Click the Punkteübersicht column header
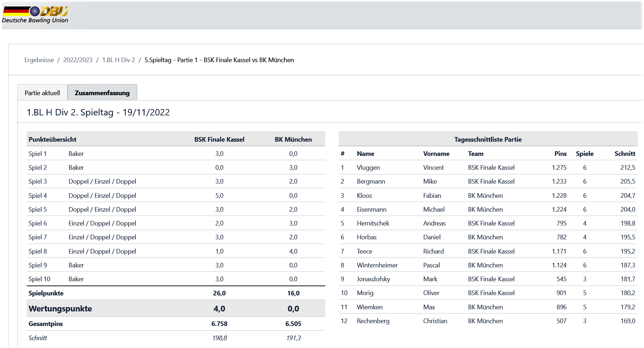Screen dimensions: 644x348 click(53, 140)
